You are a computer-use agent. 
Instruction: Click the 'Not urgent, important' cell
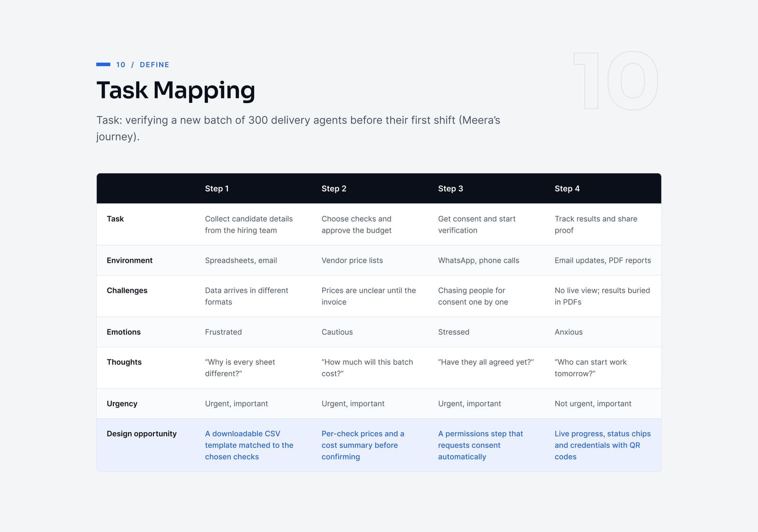click(x=593, y=404)
